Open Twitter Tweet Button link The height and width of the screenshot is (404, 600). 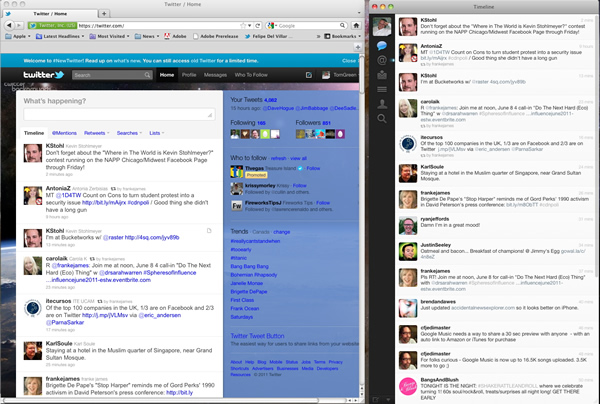tap(257, 336)
